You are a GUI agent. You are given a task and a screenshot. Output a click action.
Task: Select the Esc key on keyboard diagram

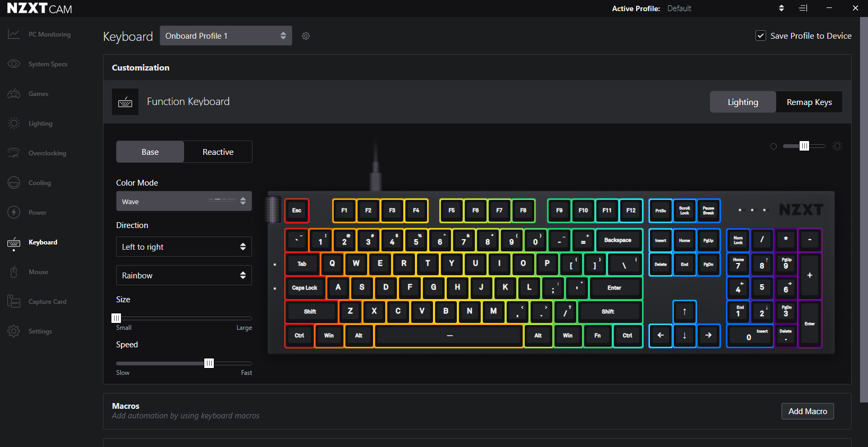297,211
